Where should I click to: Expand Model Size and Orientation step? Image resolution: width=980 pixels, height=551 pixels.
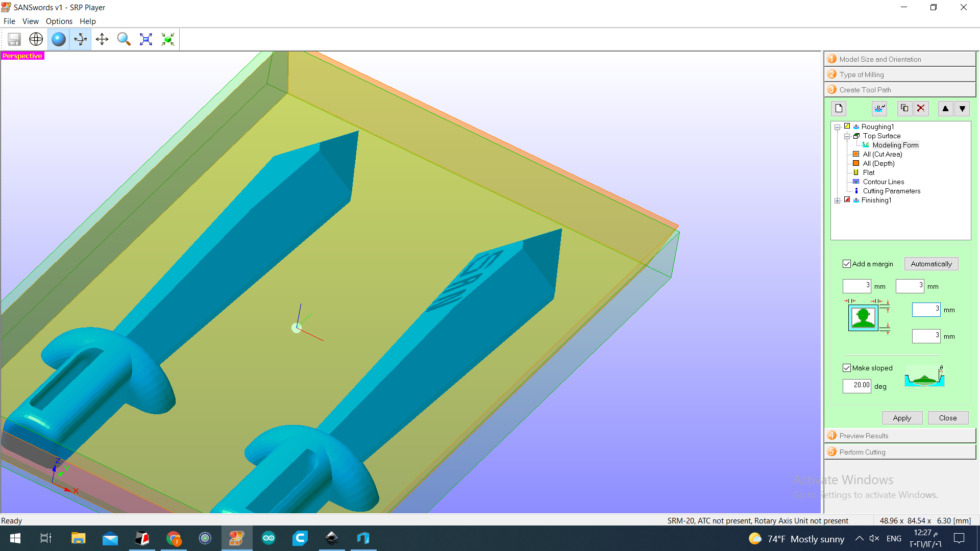pyautogui.click(x=900, y=59)
